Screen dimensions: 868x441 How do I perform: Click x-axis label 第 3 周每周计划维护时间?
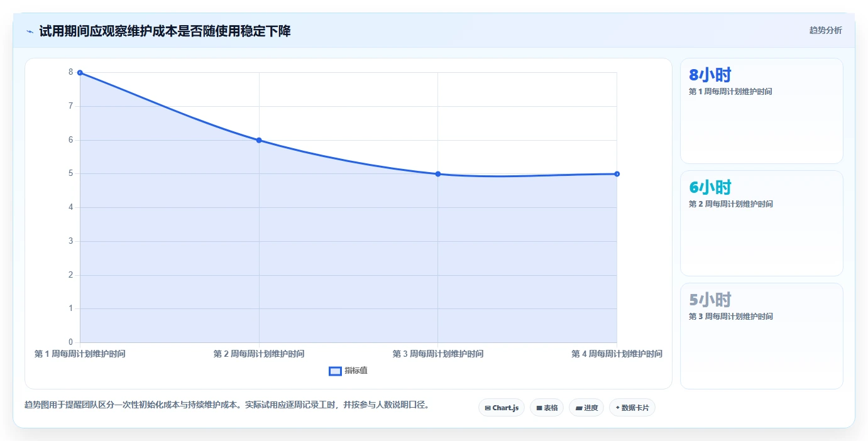[438, 354]
